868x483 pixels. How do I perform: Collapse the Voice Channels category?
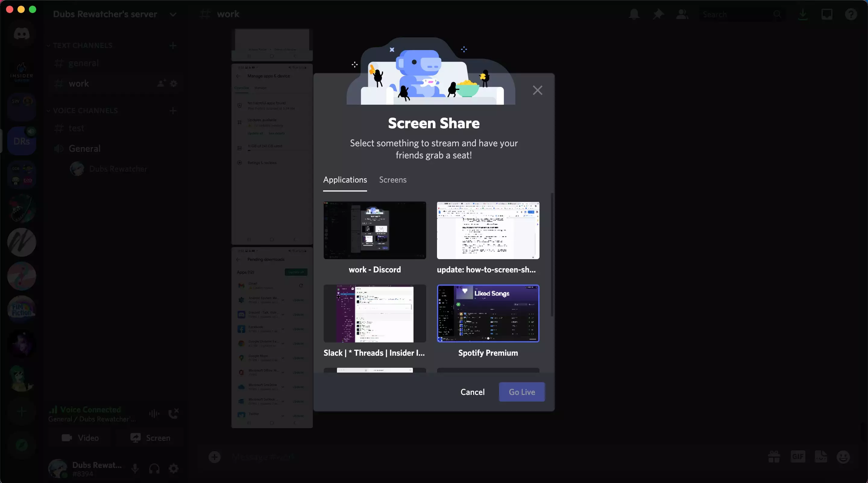85,111
